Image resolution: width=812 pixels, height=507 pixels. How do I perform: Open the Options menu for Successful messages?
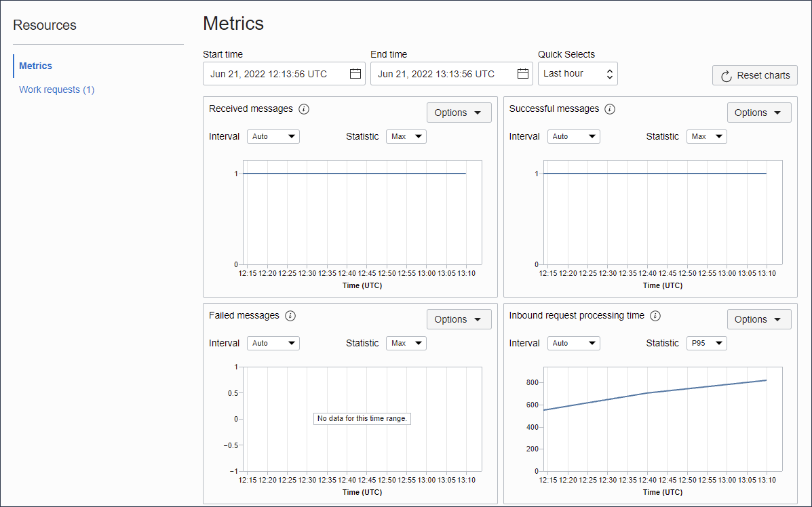click(x=758, y=112)
